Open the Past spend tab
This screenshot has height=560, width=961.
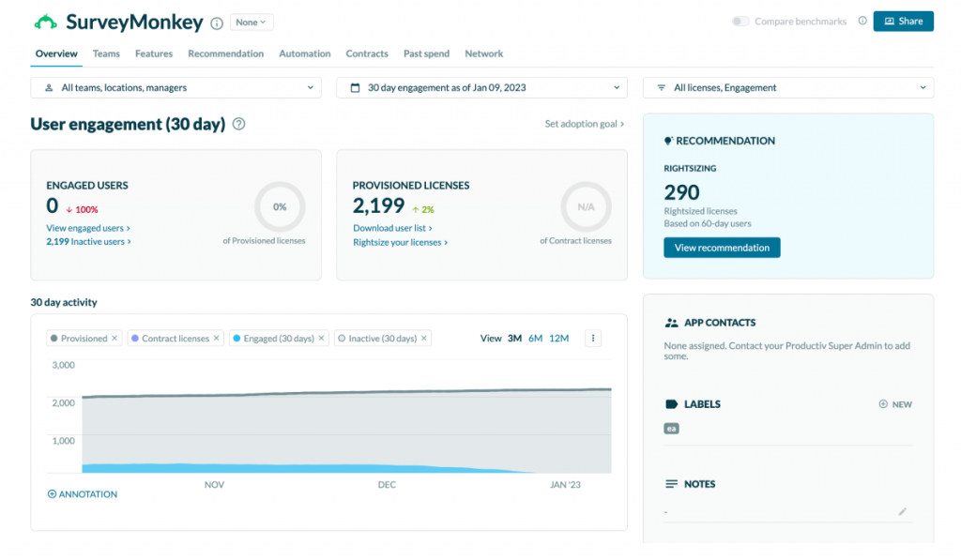[x=426, y=53]
